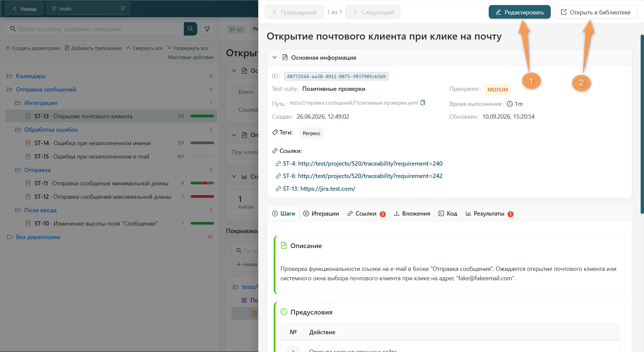644x352 pixels.
Task: Click the document icon beside ST-13 row
Action: [28, 116]
